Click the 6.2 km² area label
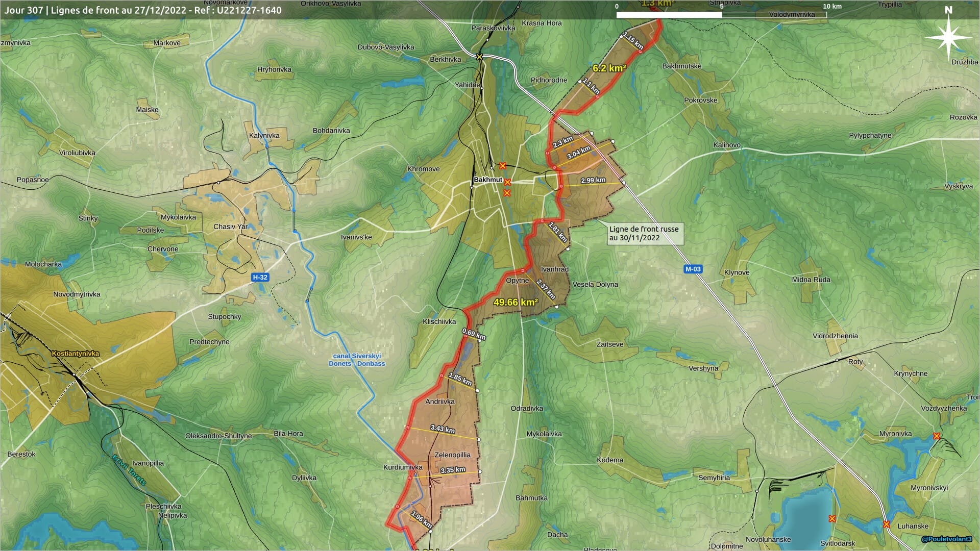980x551 pixels. 609,68
